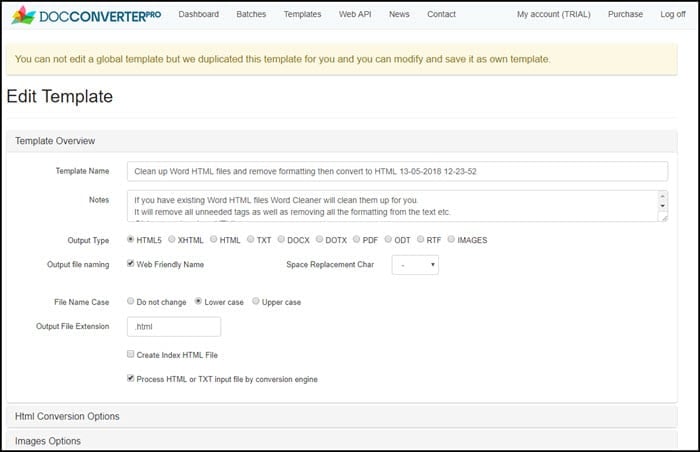700x452 pixels.
Task: Click the DocConverterPro logo
Action: [x=86, y=15]
